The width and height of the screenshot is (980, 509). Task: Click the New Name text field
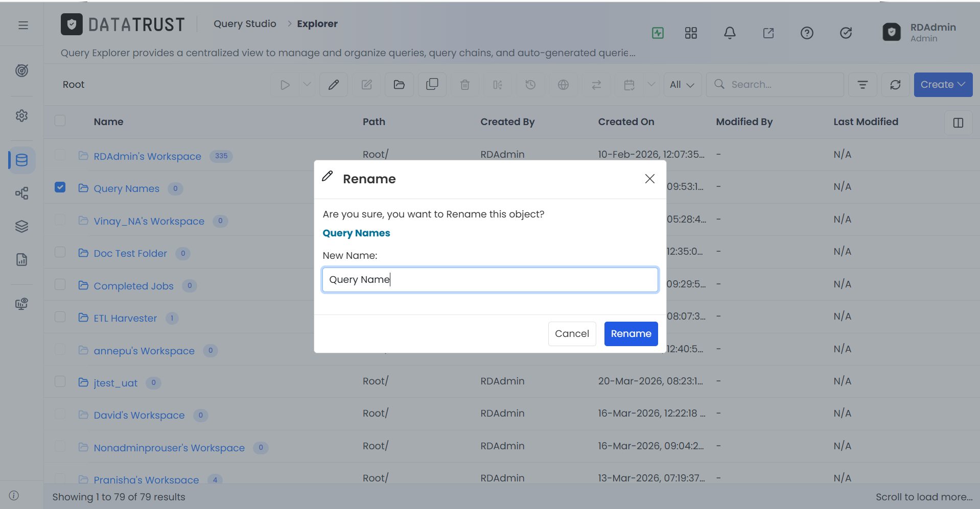[490, 280]
